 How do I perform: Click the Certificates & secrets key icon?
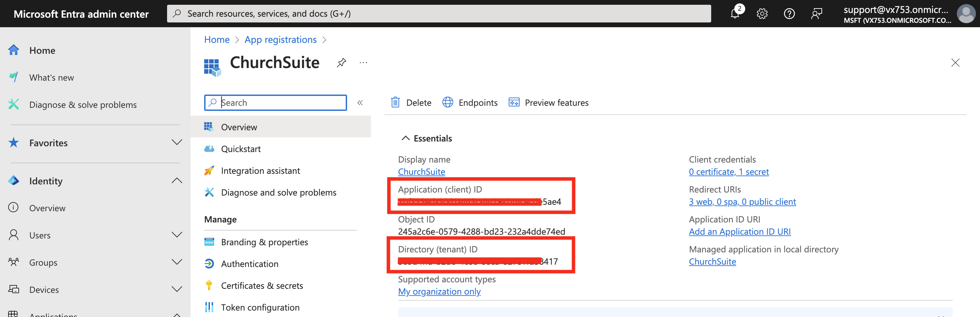coord(209,285)
